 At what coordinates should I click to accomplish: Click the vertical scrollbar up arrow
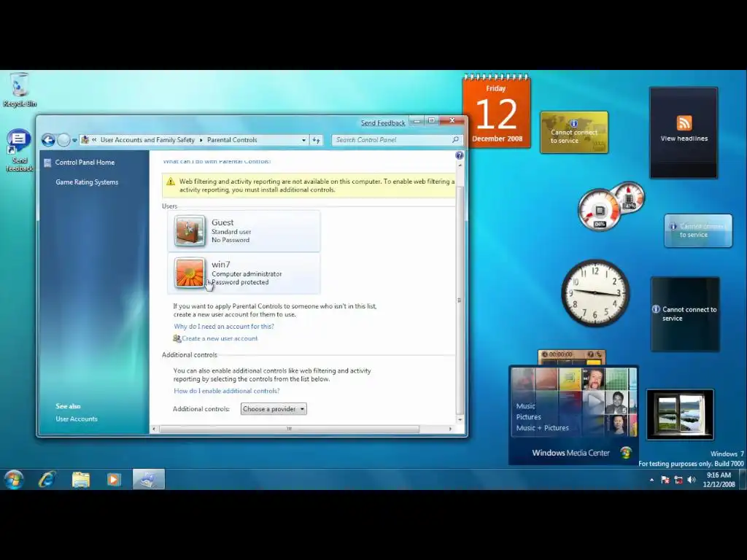click(x=460, y=166)
